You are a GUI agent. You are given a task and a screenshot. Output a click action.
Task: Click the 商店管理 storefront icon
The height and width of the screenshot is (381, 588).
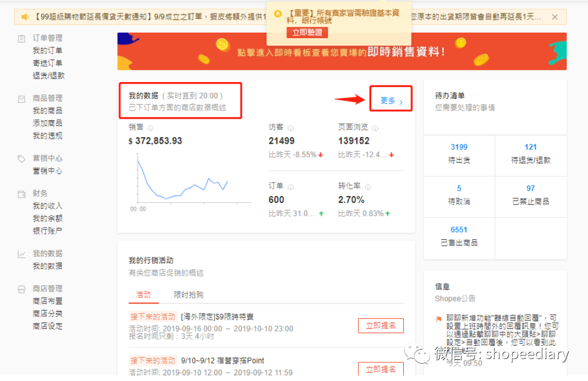click(x=20, y=288)
